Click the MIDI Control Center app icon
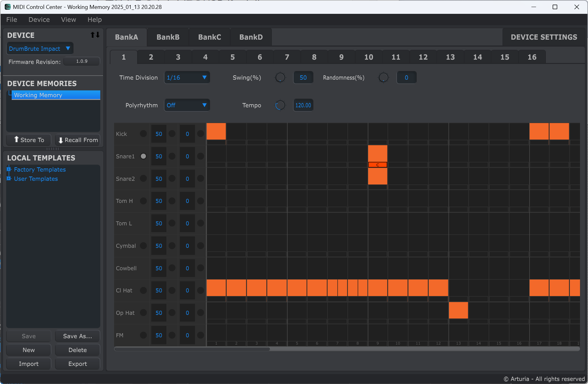This screenshot has width=588, height=384. (7, 7)
